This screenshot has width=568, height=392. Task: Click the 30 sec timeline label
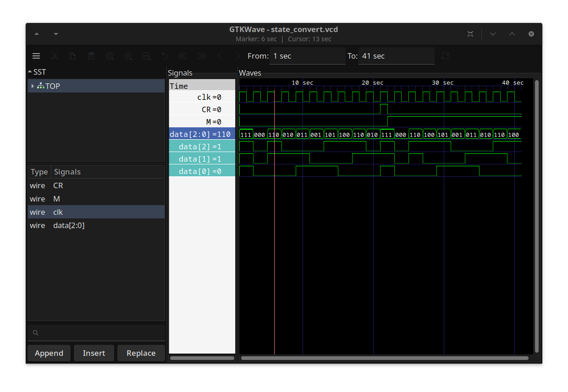point(443,83)
